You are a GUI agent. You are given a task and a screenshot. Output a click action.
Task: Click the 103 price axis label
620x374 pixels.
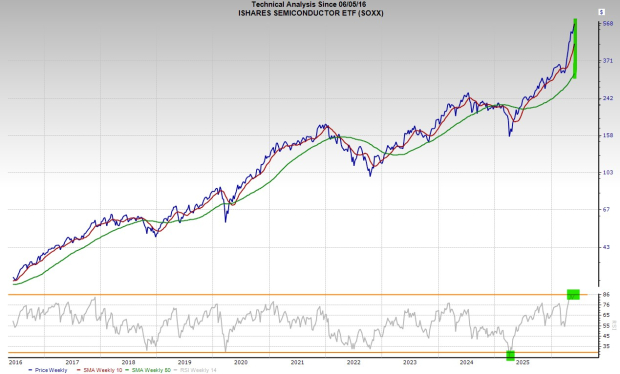[x=608, y=172]
